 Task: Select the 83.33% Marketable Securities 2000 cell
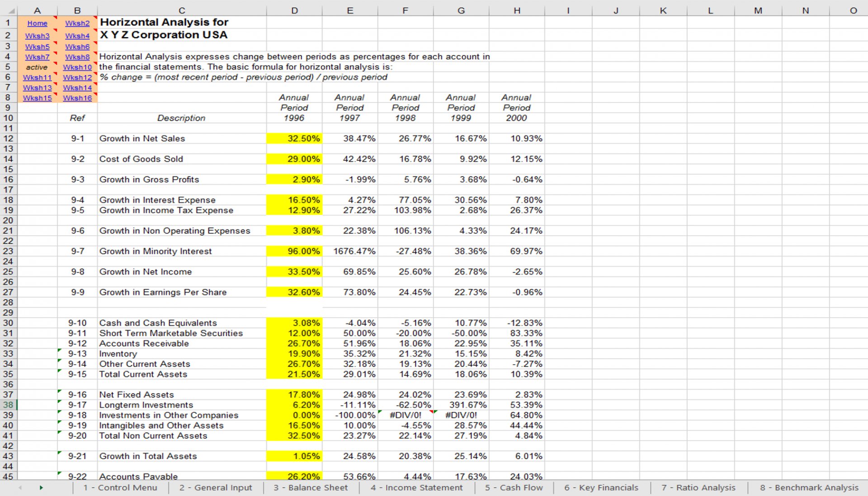pyautogui.click(x=517, y=333)
